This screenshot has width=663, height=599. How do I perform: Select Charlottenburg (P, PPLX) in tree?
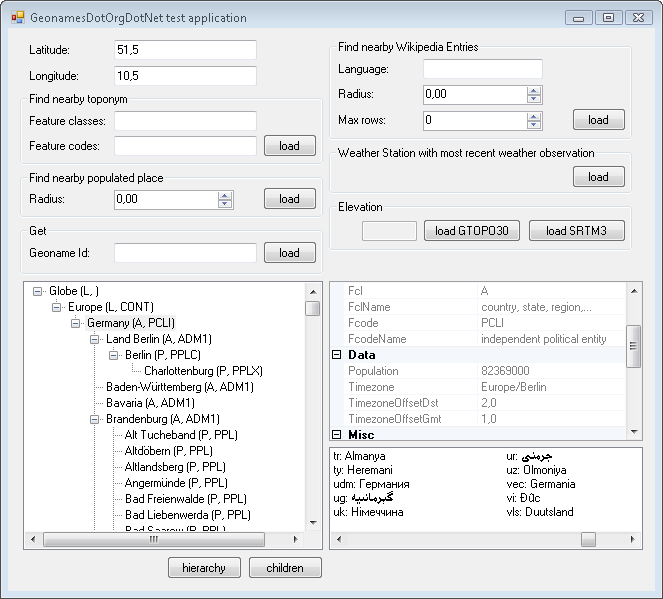tap(203, 371)
